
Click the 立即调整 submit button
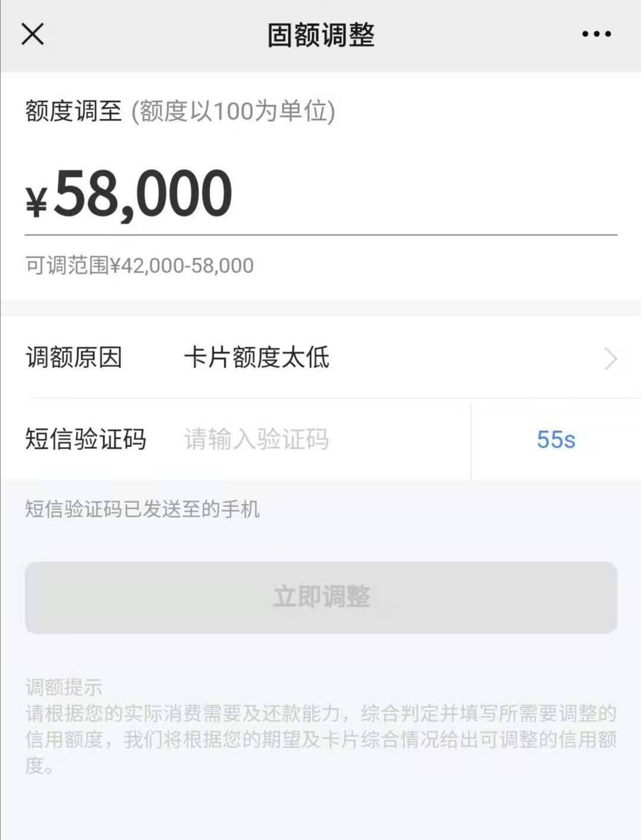(321, 597)
